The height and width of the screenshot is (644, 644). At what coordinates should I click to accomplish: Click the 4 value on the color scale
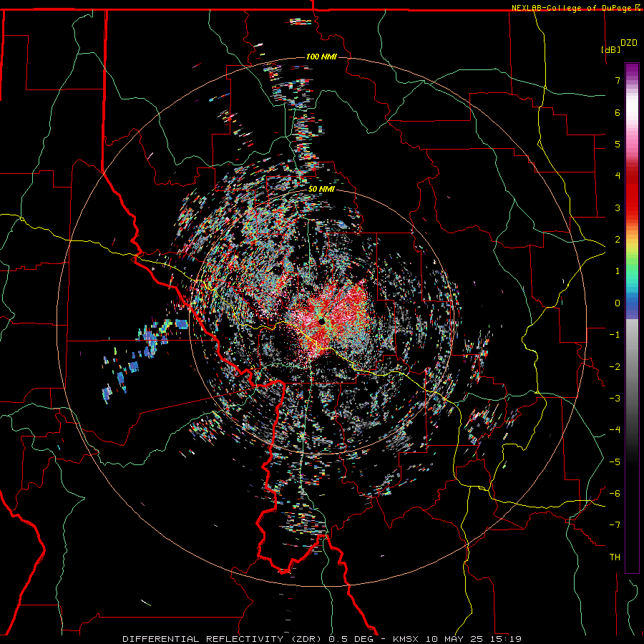[x=618, y=176]
